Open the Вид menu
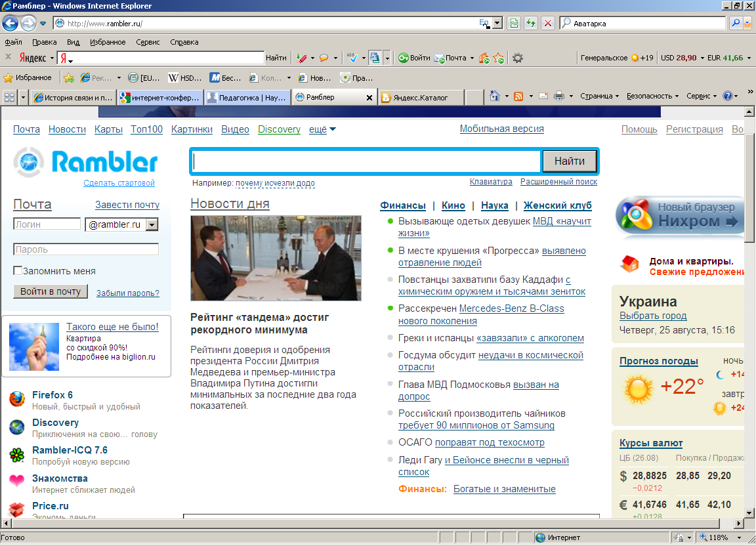Image resolution: width=756 pixels, height=546 pixels. point(73,42)
